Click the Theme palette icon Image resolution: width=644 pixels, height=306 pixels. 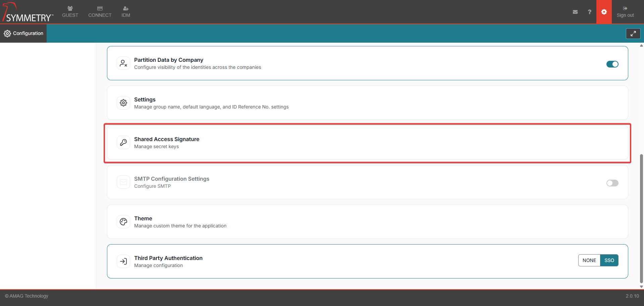(x=123, y=222)
